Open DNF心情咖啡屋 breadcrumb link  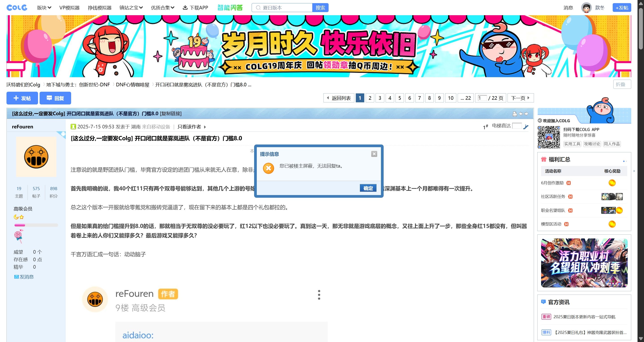(132, 85)
